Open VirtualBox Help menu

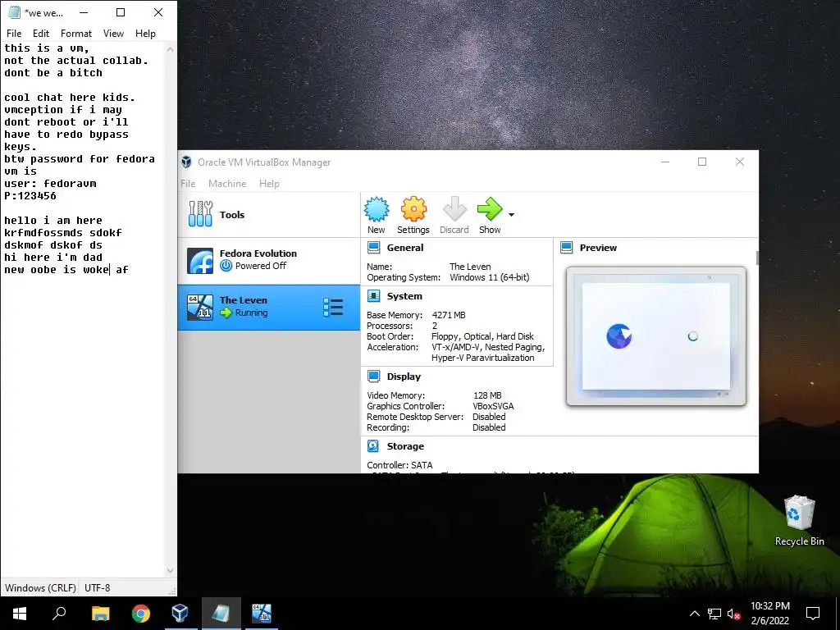(269, 183)
